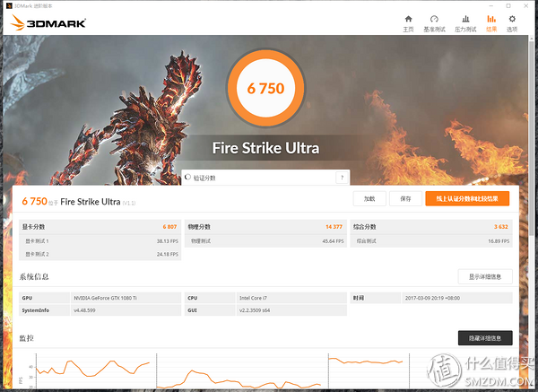
Task: Click the orange 6 750 score beside Fire Strike Ultra
Action: coord(34,201)
